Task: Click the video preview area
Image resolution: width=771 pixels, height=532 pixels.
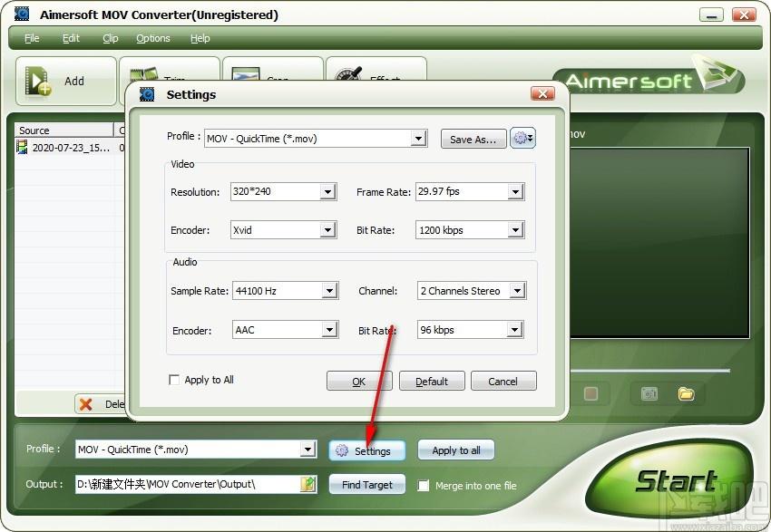Action: click(x=659, y=243)
